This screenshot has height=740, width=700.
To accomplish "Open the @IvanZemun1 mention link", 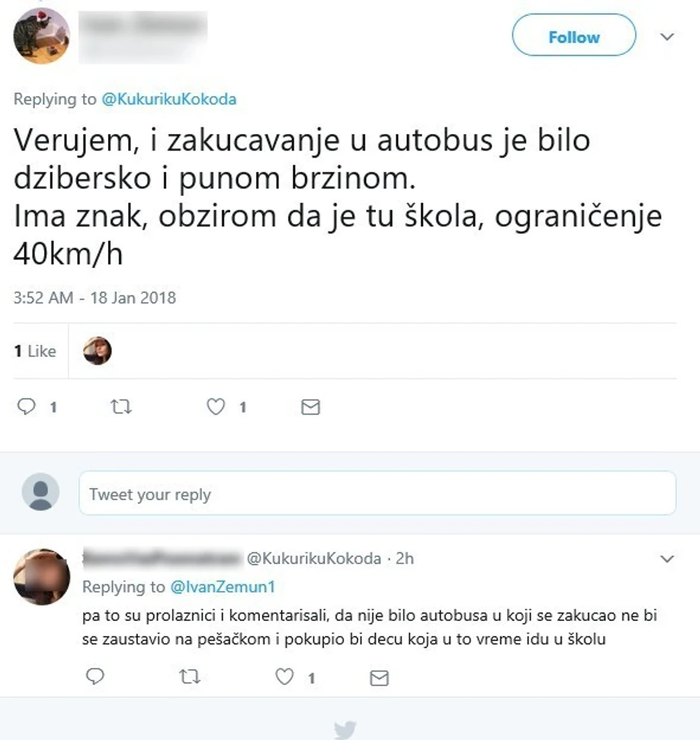I will click(x=223, y=587).
